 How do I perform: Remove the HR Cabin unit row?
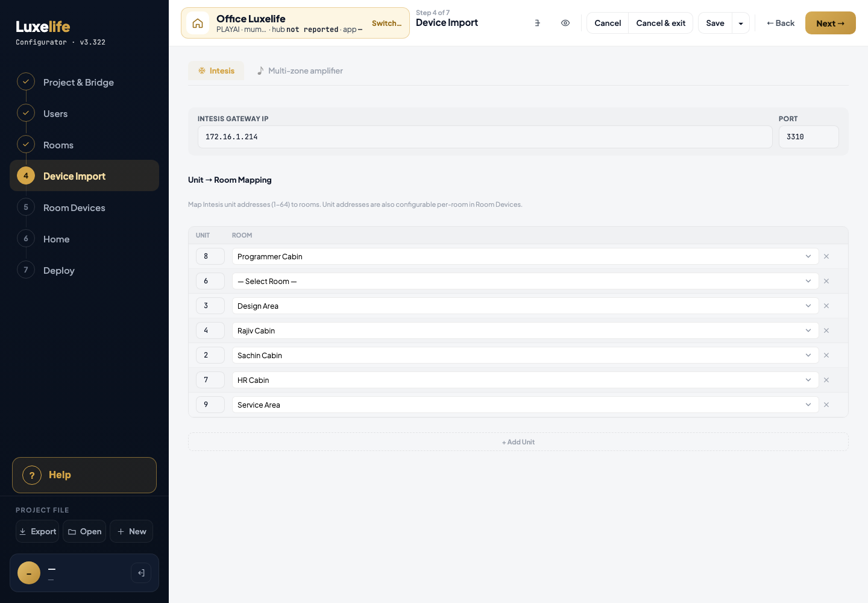[x=826, y=380]
